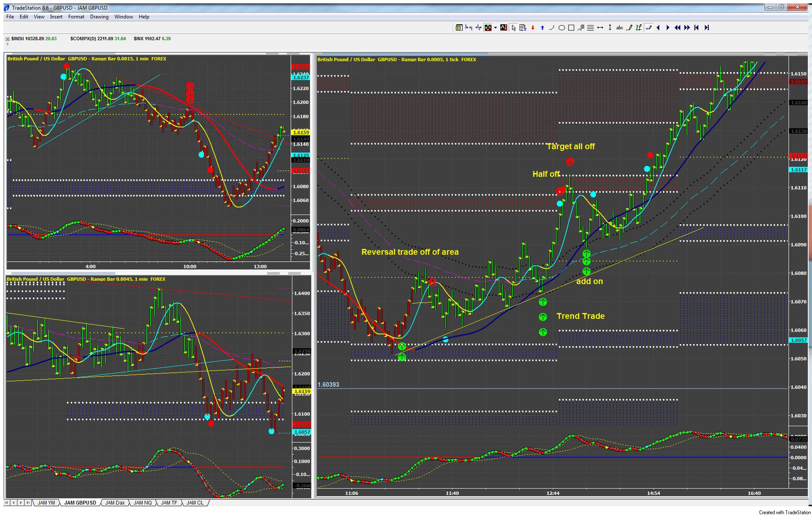Click the 1.60393 price line label
This screenshot has height=515, width=812.
point(329,385)
